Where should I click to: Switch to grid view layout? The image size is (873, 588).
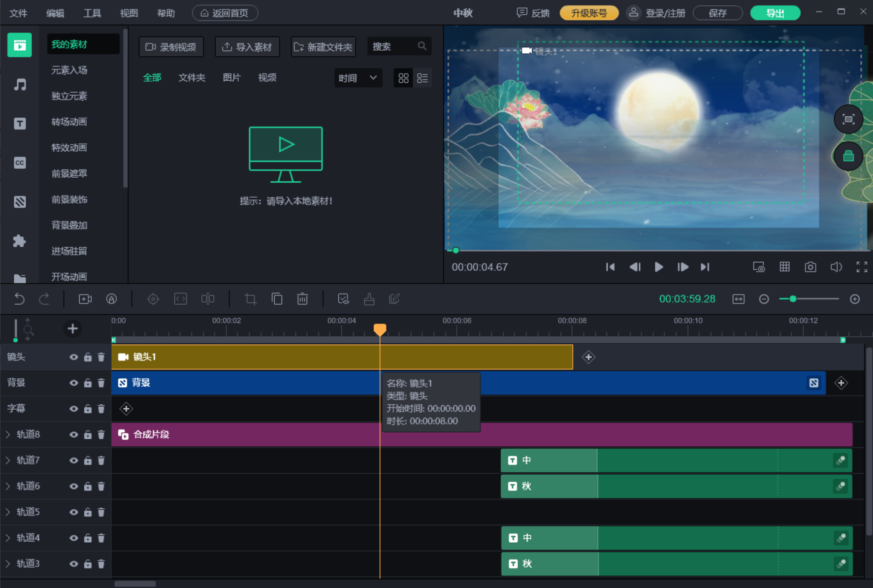tap(403, 78)
